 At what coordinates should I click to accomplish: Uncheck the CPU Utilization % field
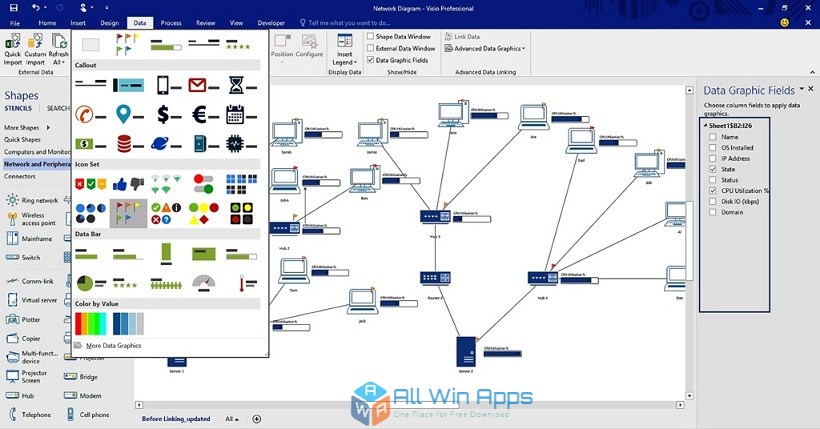[x=712, y=190]
